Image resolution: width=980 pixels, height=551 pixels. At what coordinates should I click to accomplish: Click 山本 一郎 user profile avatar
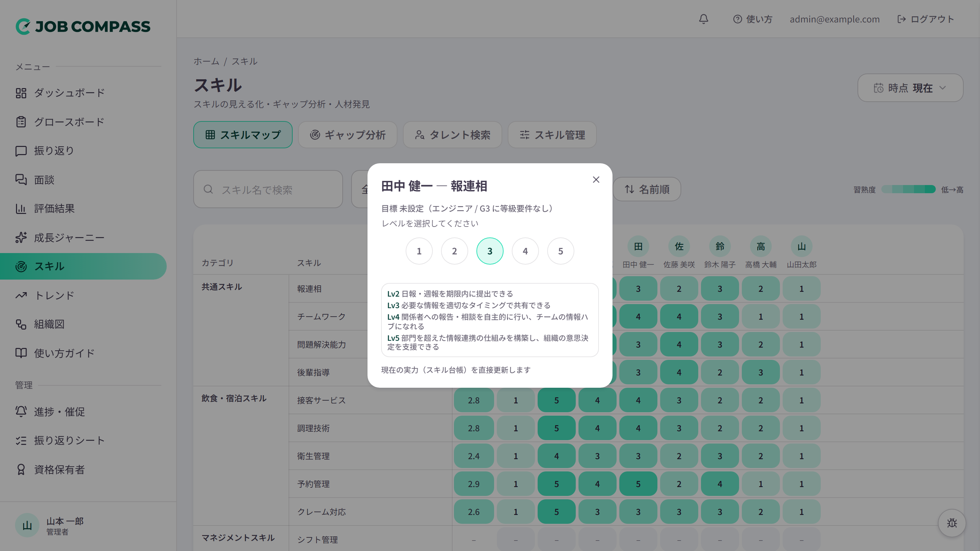[27, 525]
